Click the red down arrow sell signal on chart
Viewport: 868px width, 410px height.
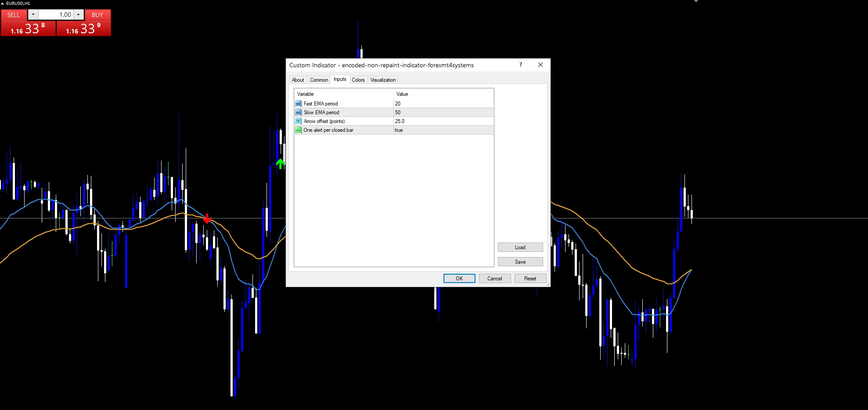(207, 218)
